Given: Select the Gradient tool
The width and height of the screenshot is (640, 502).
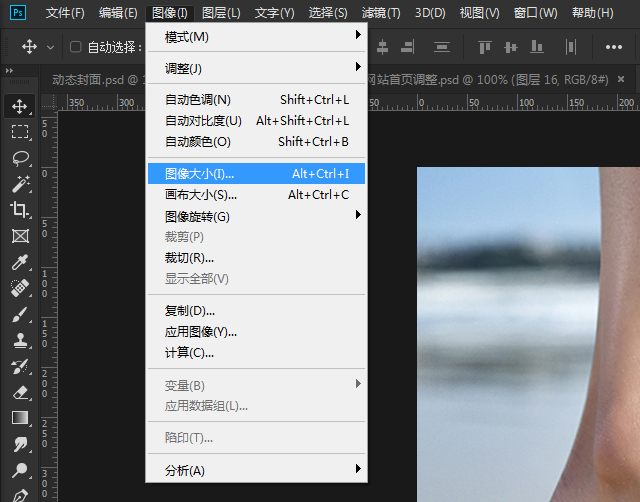Looking at the screenshot, I should pos(20,418).
